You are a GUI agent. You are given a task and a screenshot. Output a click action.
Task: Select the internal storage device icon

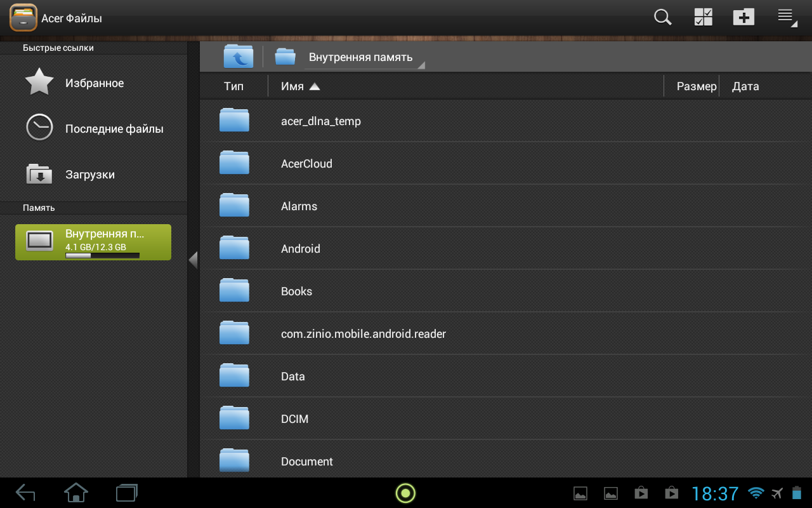coord(39,241)
